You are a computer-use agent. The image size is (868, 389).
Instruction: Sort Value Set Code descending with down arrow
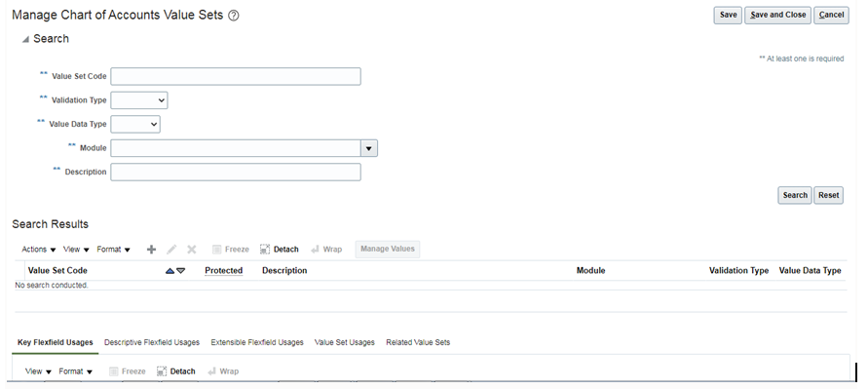181,271
